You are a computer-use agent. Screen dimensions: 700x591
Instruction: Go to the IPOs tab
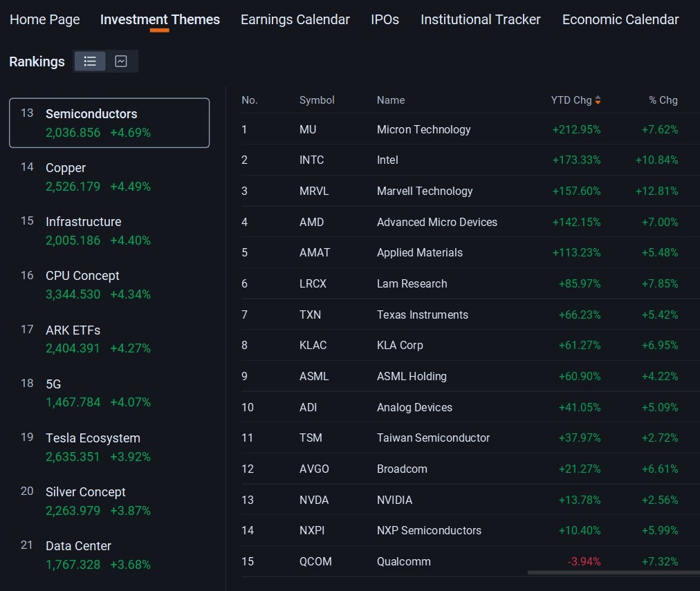tap(385, 19)
